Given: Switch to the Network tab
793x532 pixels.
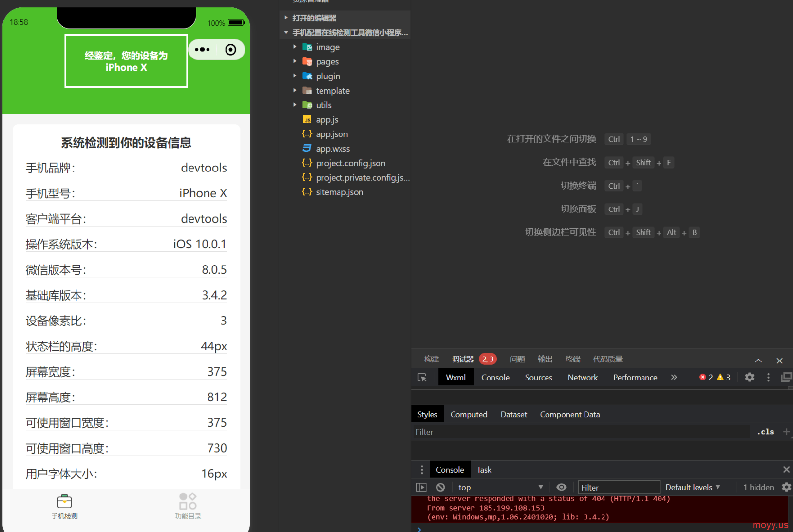Looking at the screenshot, I should click(x=583, y=378).
